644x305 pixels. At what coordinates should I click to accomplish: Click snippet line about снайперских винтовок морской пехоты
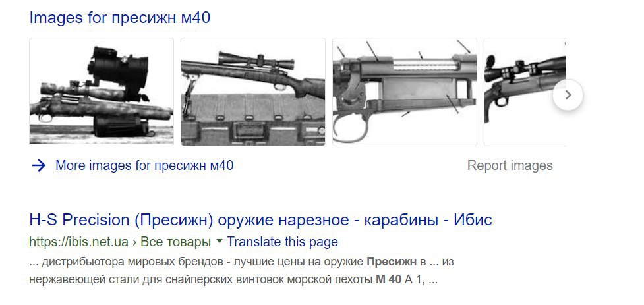point(233,281)
